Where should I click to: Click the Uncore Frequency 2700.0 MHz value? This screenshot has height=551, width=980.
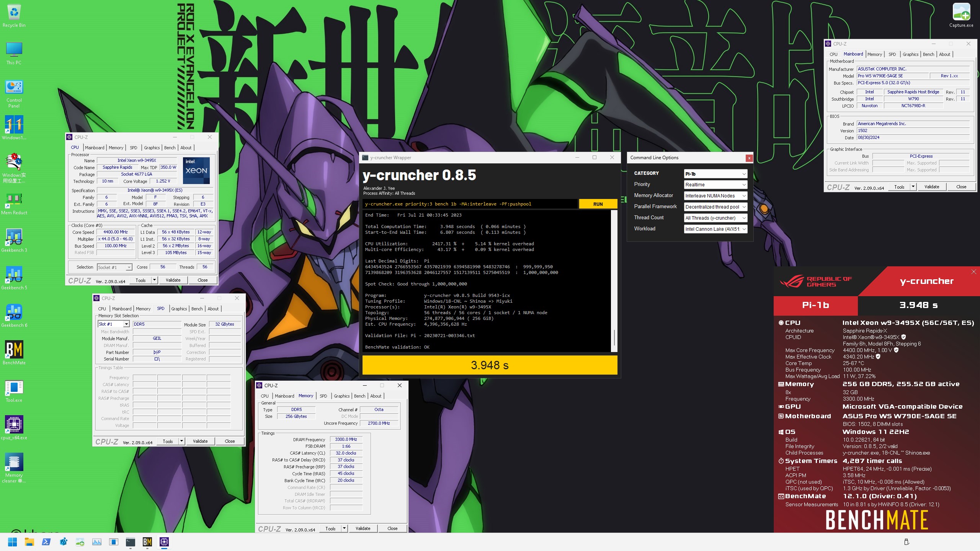click(x=379, y=423)
